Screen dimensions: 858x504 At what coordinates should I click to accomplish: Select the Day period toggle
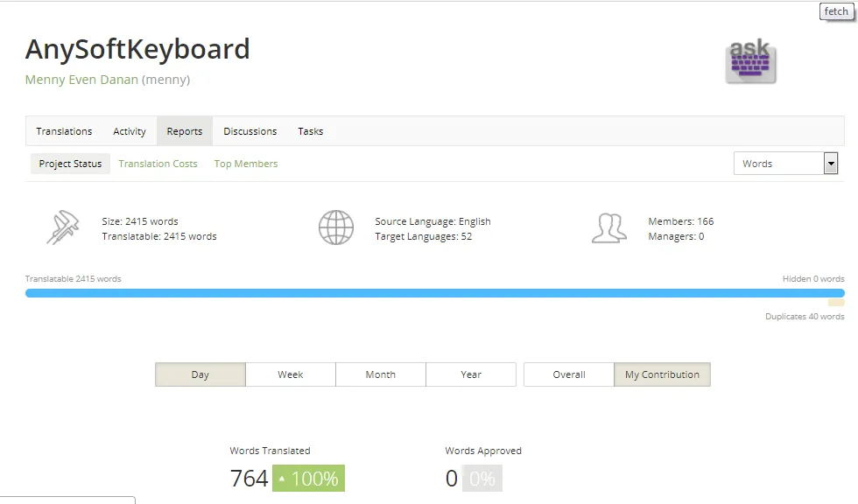point(200,374)
